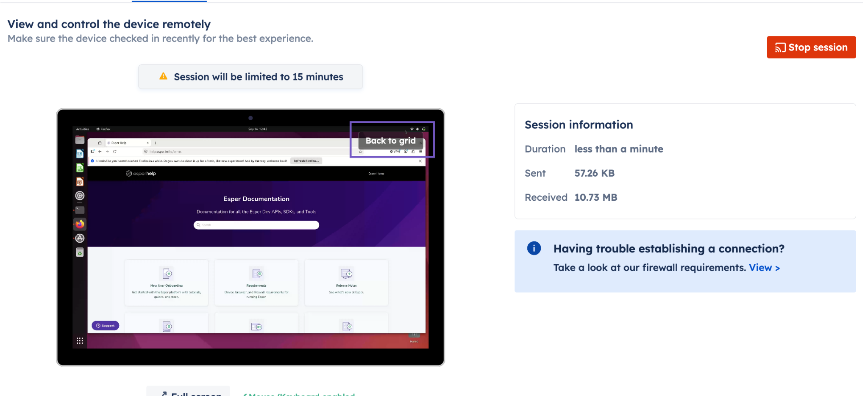Viewport: 868px width, 396px height.
Task: Open Files from the Ubuntu dock
Action: click(80, 140)
